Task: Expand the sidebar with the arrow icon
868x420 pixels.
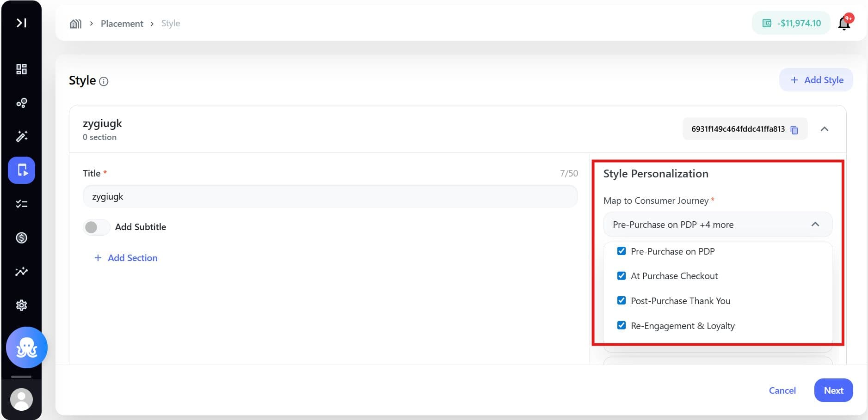Action: coord(21,23)
